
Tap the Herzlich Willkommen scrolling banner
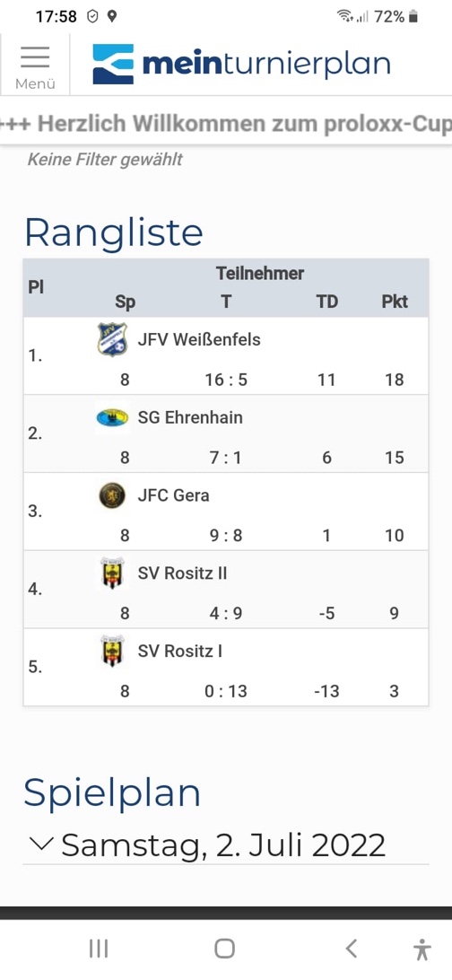click(x=226, y=125)
